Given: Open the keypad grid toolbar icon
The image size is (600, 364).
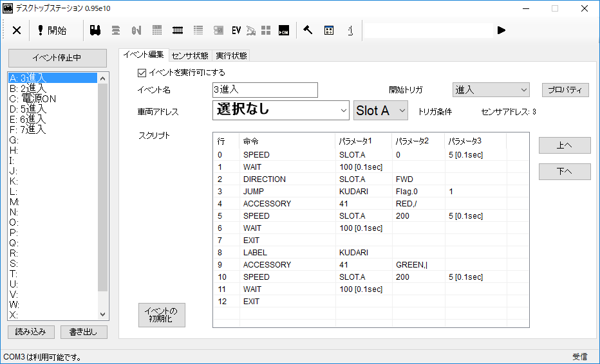Looking at the screenshot, I should 157,30.
